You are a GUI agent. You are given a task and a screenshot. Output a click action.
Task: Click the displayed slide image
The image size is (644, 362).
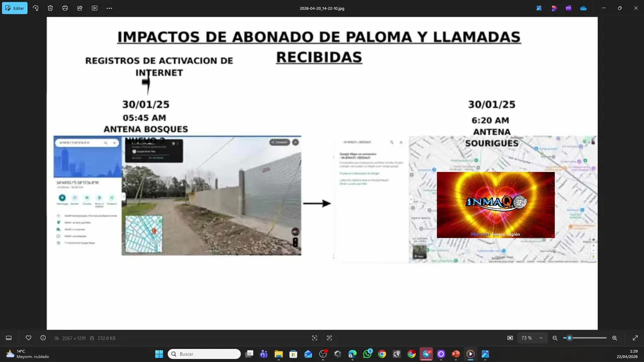(x=322, y=173)
